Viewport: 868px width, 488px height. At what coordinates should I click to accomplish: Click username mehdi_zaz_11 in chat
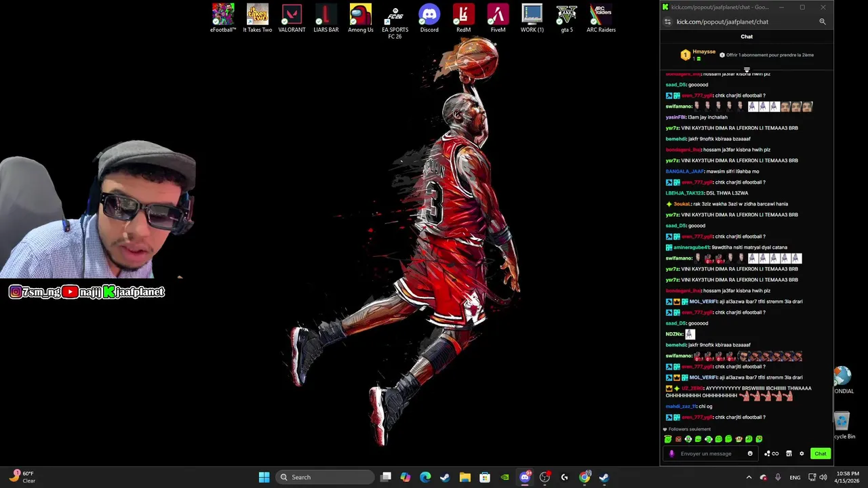pyautogui.click(x=681, y=407)
